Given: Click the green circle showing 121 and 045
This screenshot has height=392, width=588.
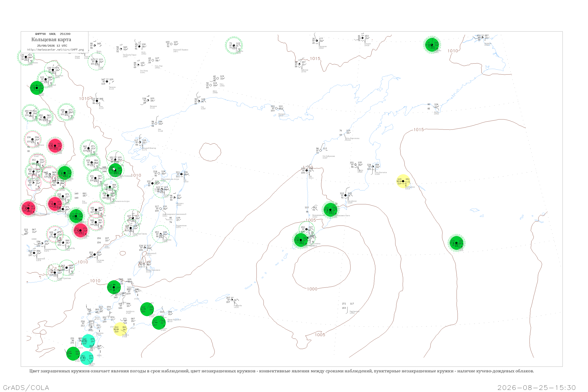Looking at the screenshot, I should 301,240.
